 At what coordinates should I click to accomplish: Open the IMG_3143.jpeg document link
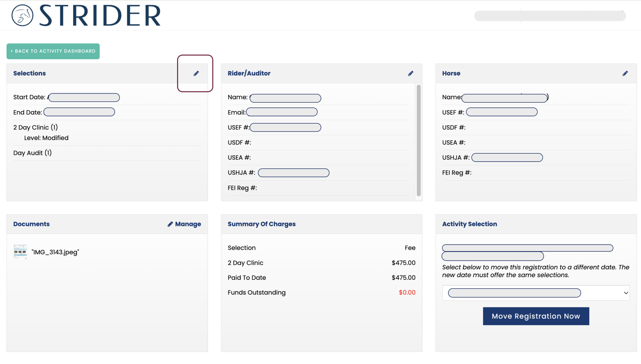(x=55, y=252)
